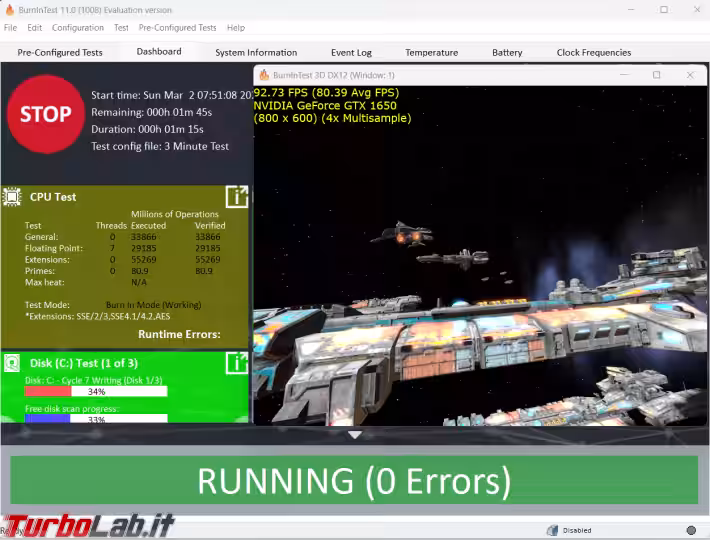
Task: Switch to the Clock Frequencies tab
Action: [x=594, y=53]
